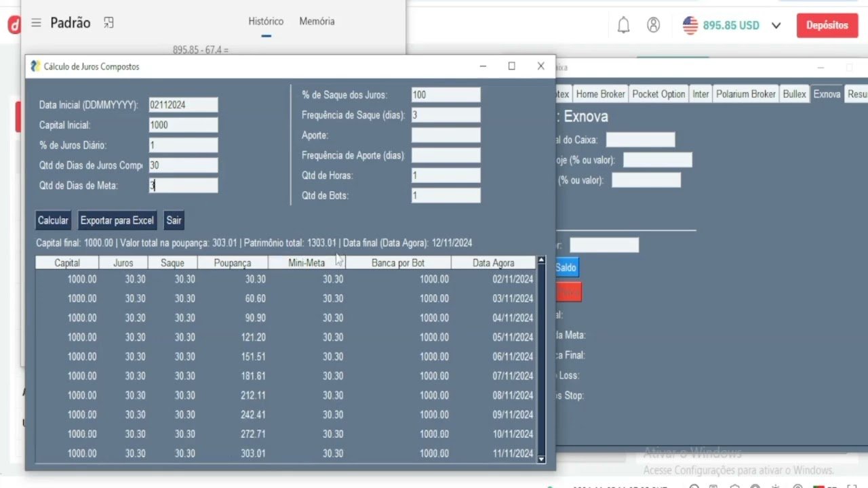Focus the Data Inicial input field
This screenshot has width=868, height=488.
183,105
